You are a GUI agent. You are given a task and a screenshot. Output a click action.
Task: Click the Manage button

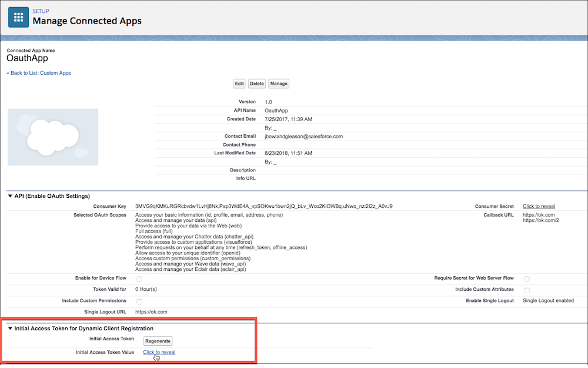tap(279, 84)
